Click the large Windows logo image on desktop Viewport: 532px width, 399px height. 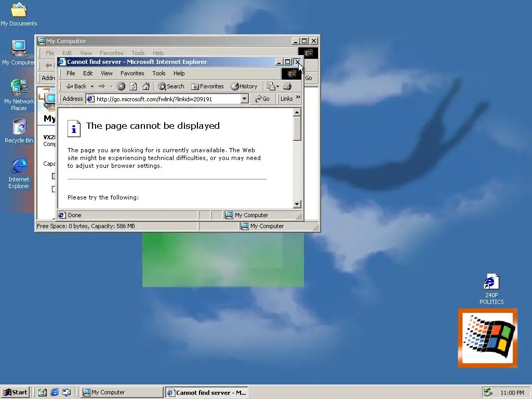pyautogui.click(x=488, y=338)
